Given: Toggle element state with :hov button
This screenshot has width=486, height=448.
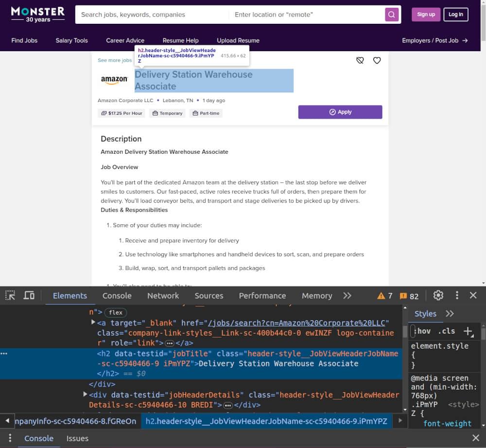Looking at the screenshot, I should point(422,331).
